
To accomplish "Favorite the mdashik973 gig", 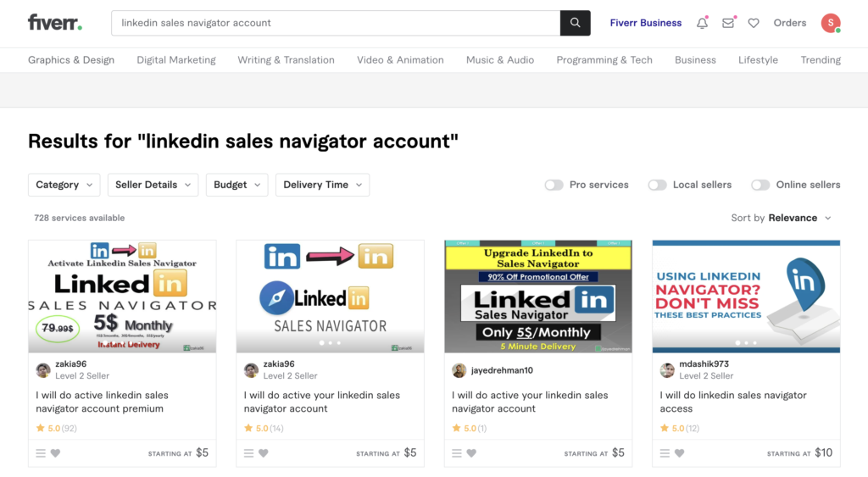I will (679, 453).
